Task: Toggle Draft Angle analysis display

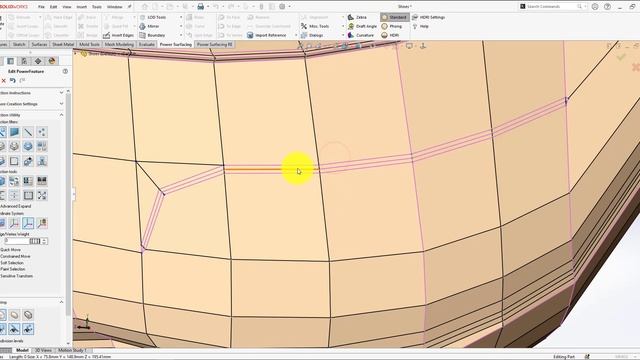Action: tap(362, 26)
